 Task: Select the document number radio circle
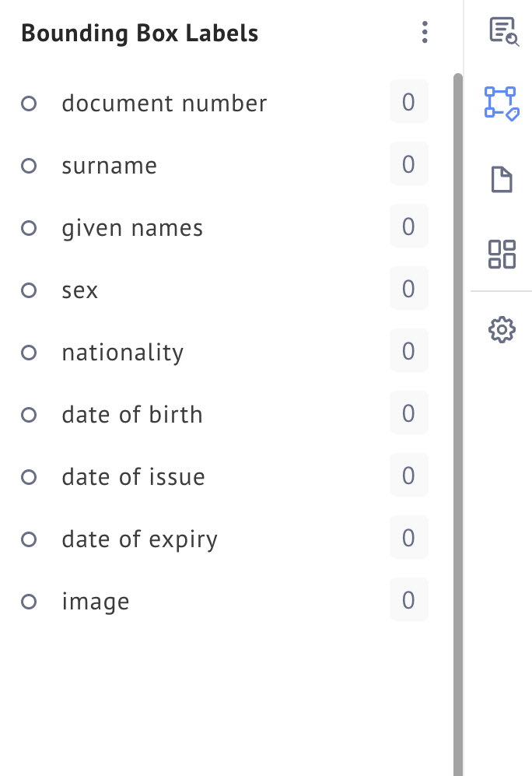point(29,103)
